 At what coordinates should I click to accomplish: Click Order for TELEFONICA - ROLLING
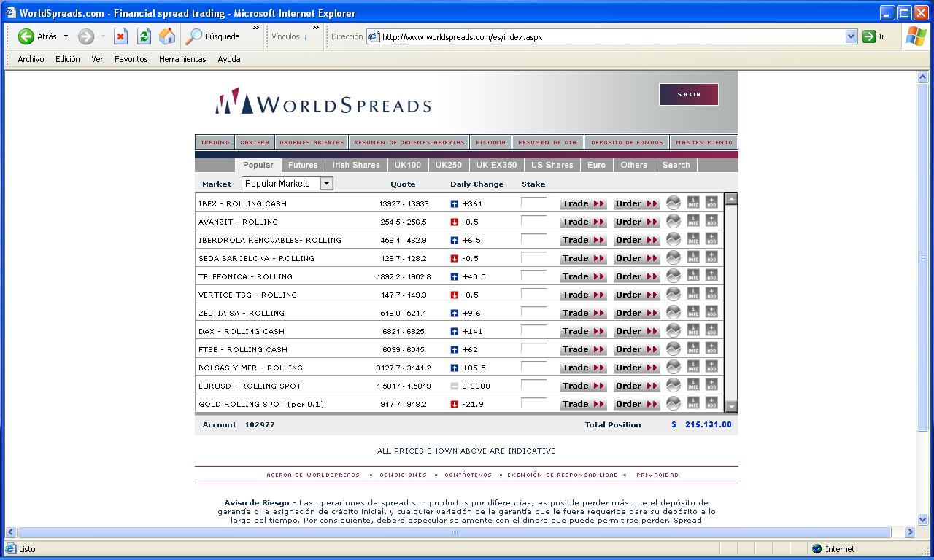[x=636, y=276]
